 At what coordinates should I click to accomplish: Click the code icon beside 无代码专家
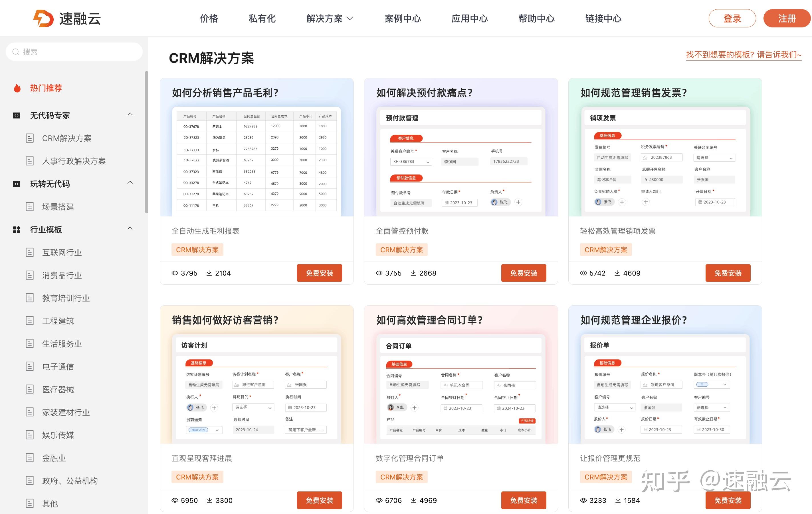17,115
